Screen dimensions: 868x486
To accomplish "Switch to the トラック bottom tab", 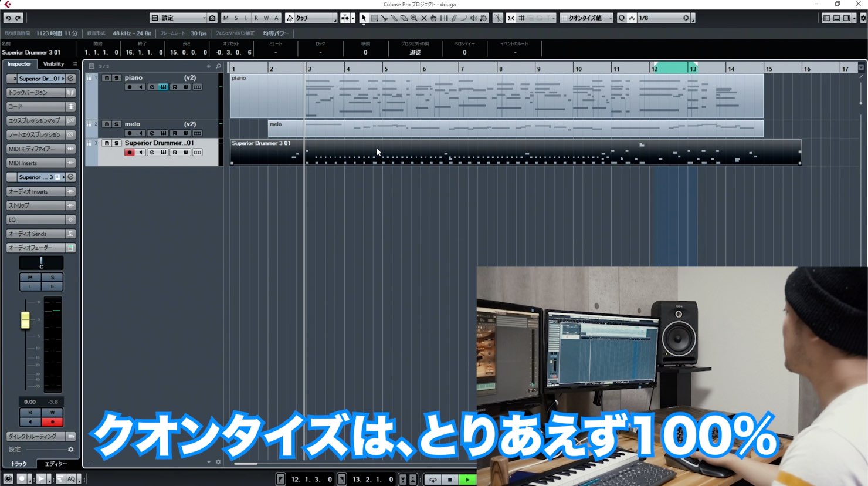I will tap(19, 464).
